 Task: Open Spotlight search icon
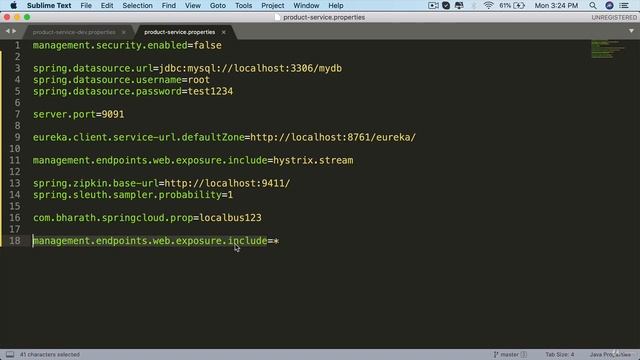point(593,5)
